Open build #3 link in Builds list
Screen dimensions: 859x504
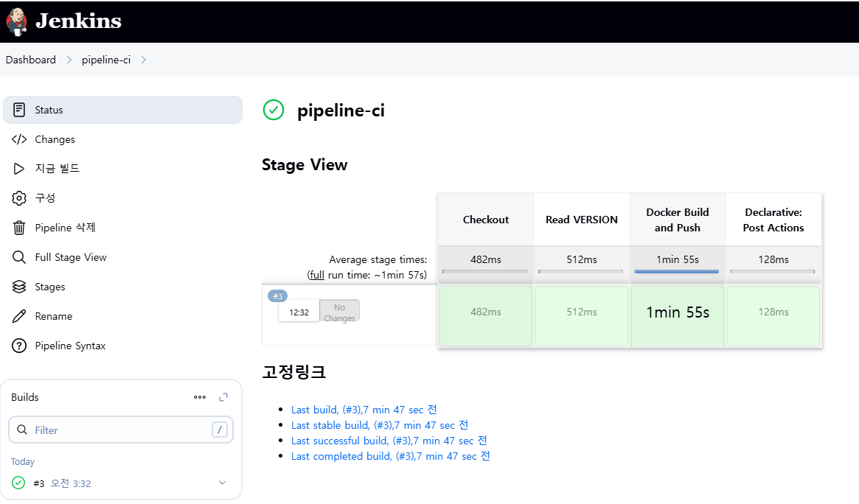tap(39, 484)
